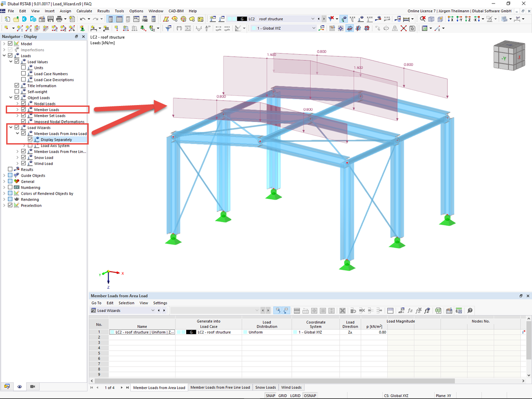Click the cancel-search magnifier icon

pyautogui.click(x=423, y=19)
